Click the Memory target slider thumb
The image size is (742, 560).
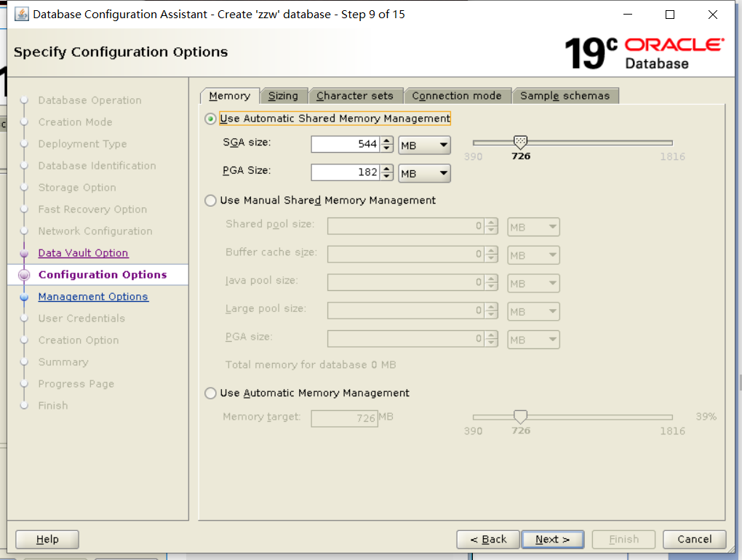point(520,417)
